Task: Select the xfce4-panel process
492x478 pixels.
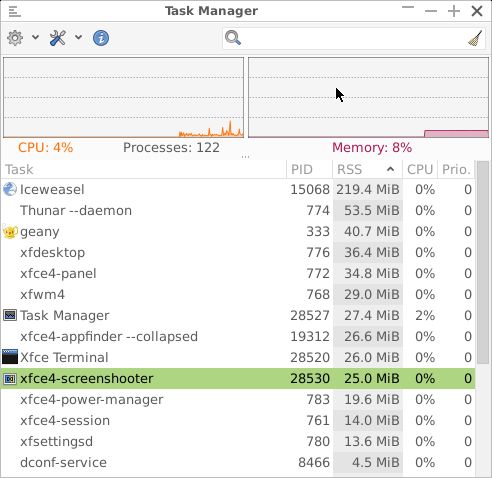Action: click(238, 273)
